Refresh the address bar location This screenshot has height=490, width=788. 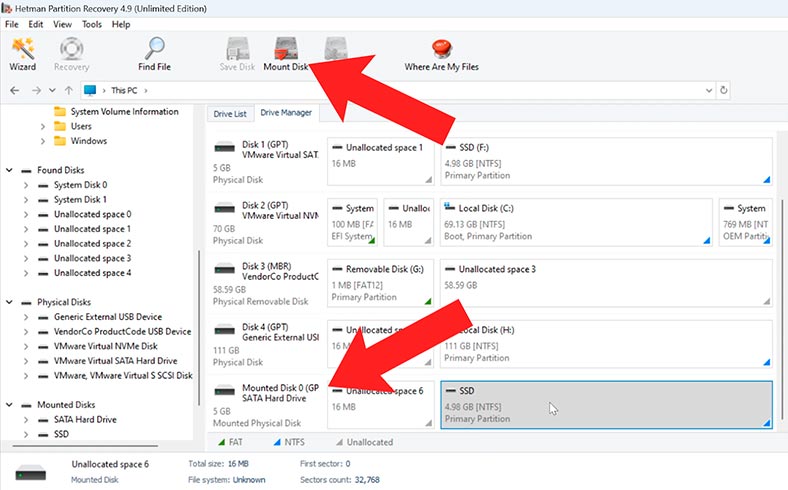coord(723,90)
